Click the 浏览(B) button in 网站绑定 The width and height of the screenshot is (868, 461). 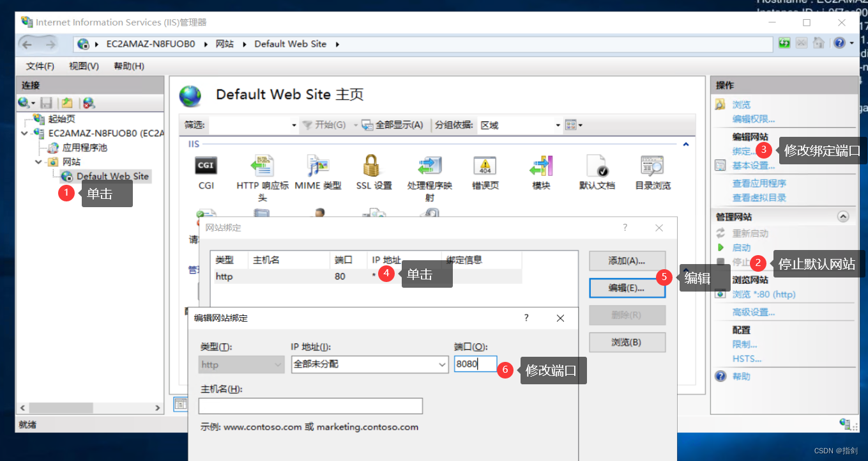tap(627, 342)
